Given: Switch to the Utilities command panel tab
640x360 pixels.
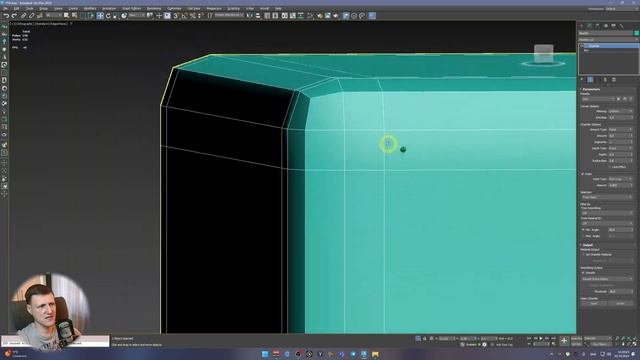Looking at the screenshot, I should [x=621, y=26].
